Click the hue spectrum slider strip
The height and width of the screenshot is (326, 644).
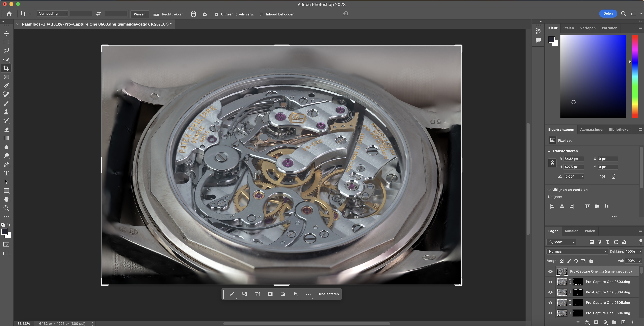(x=635, y=77)
